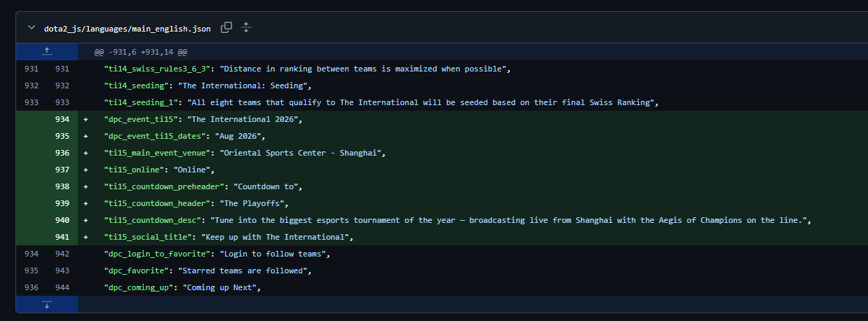This screenshot has height=321, width=868.
Task: Click value "Oriental Sports Center - Shanghai"
Action: coord(302,153)
